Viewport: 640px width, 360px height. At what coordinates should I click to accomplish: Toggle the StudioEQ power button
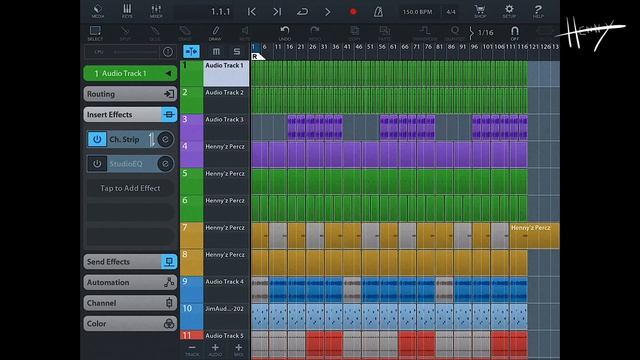coord(97,164)
